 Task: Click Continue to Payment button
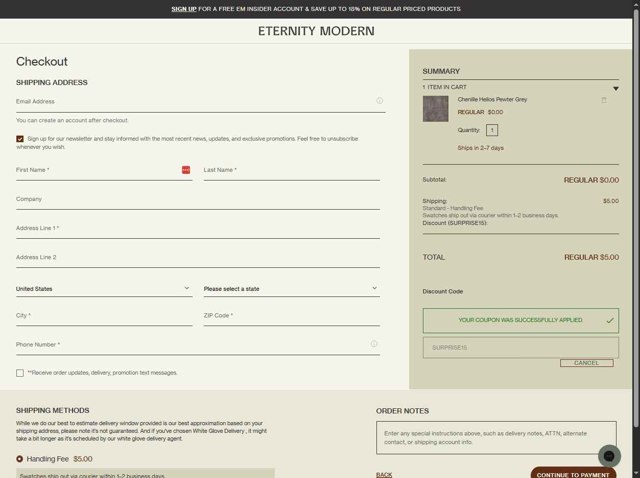573,474
